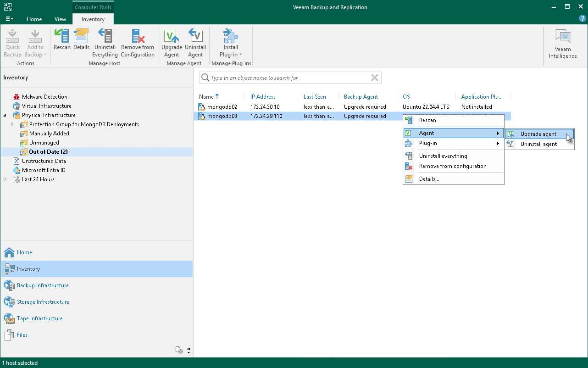This screenshot has height=368, width=588.
Task: Collapse the Physical Infrastructure node
Action: (x=5, y=115)
